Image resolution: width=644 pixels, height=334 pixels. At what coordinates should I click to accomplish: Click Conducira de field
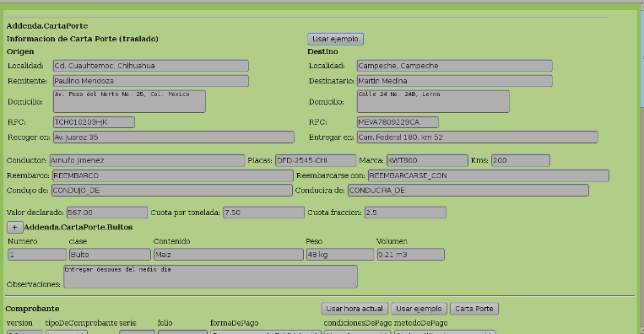point(468,191)
